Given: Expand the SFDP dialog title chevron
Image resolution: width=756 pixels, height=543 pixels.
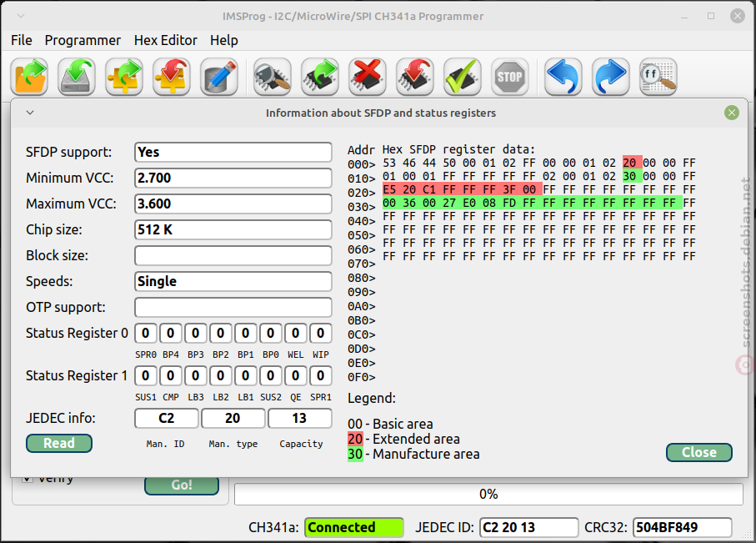Looking at the screenshot, I should click(x=30, y=113).
